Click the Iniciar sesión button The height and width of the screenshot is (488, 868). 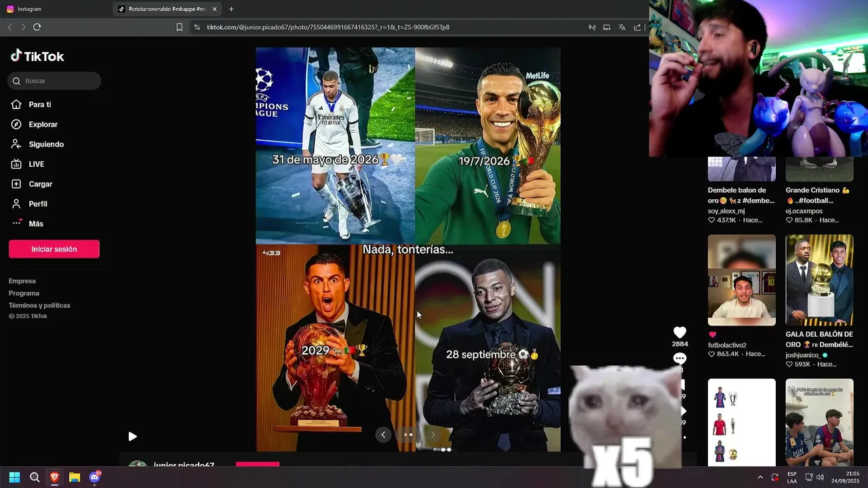(54, 249)
